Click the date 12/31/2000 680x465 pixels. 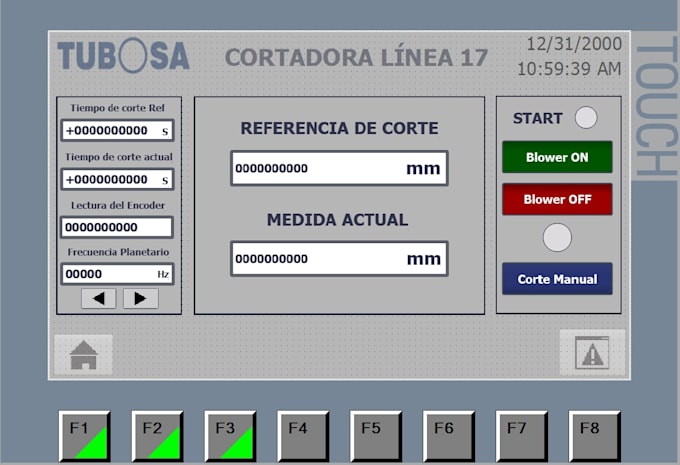[574, 44]
